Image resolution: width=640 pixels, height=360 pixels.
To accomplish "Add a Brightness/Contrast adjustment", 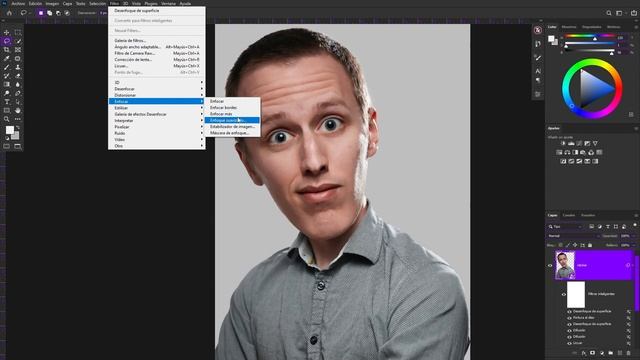I will [x=563, y=143].
